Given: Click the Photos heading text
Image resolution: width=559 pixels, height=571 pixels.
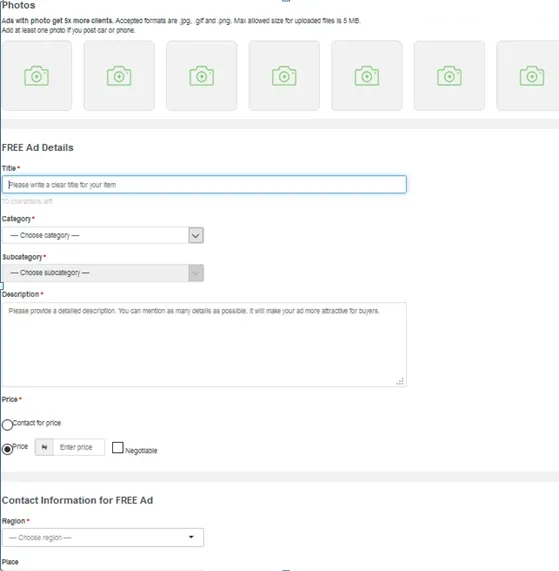Looking at the screenshot, I should (x=19, y=5).
